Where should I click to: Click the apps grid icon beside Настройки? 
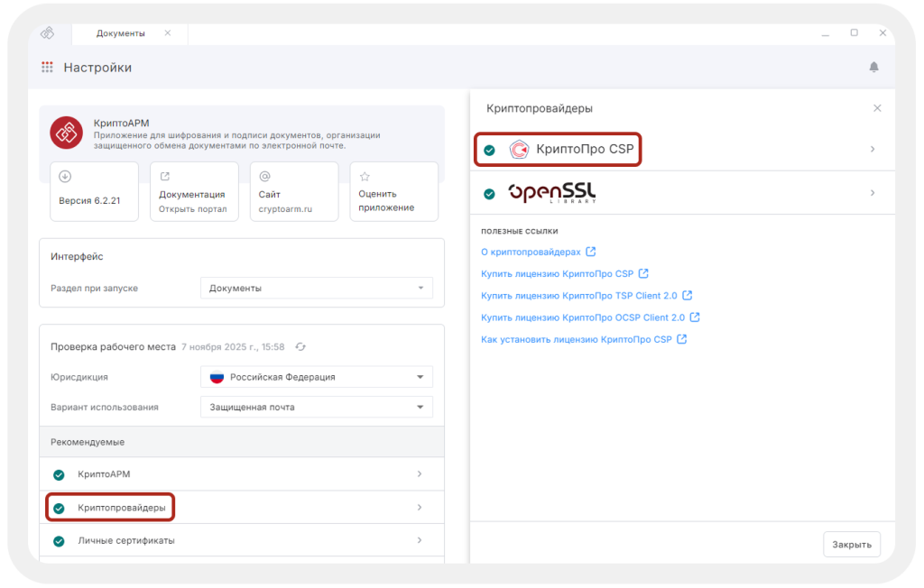47,67
